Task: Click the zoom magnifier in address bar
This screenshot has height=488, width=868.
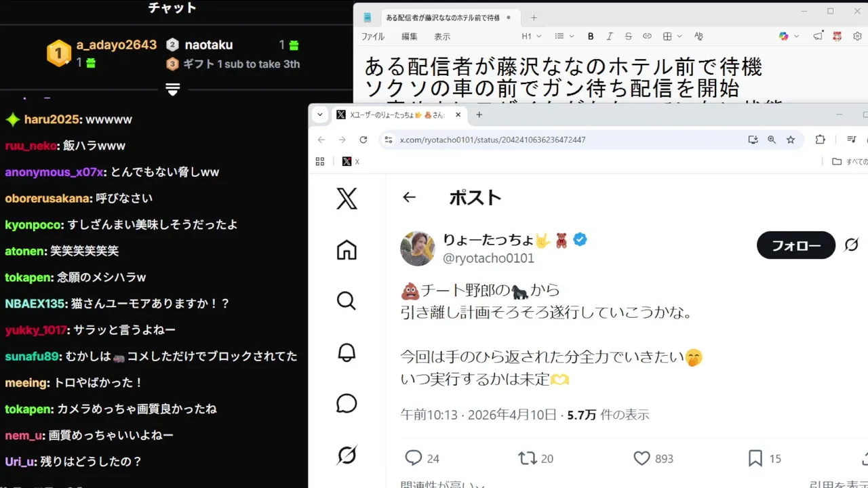Action: coord(772,140)
